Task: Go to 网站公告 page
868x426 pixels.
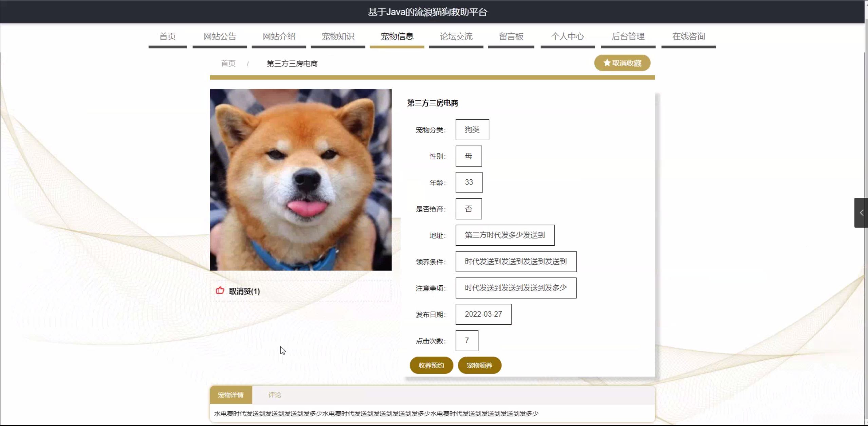Action: pos(220,36)
